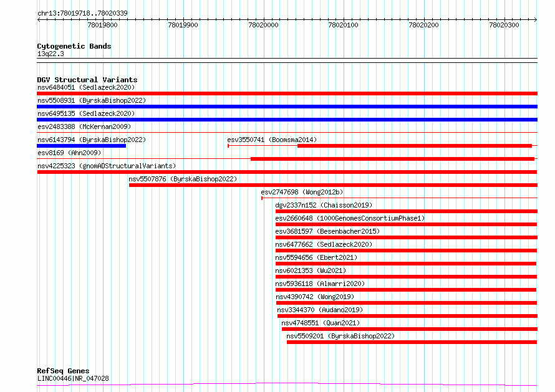This screenshot has width=555, height=392.
Task: Select variant nsv5508931 (ByrskaBishop2022)
Action: pos(92,100)
